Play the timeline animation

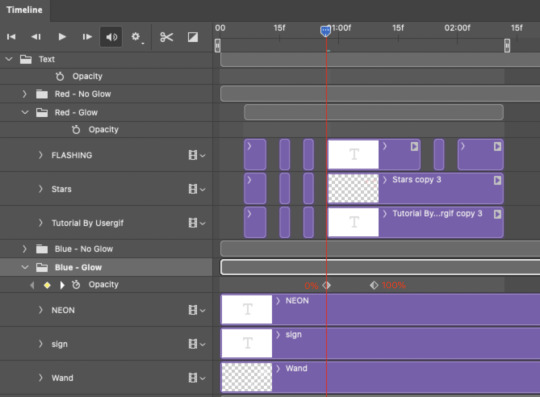pyautogui.click(x=62, y=36)
